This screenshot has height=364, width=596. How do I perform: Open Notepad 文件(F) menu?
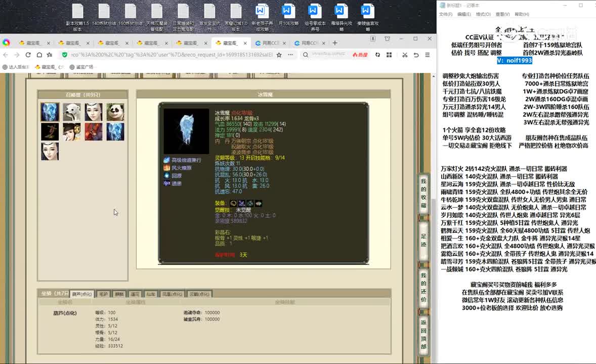tap(445, 14)
